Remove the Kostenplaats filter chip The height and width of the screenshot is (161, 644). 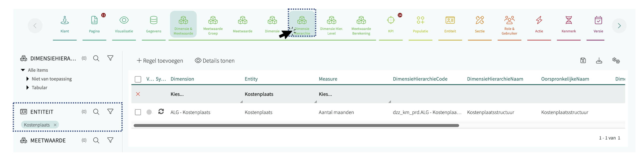(55, 125)
